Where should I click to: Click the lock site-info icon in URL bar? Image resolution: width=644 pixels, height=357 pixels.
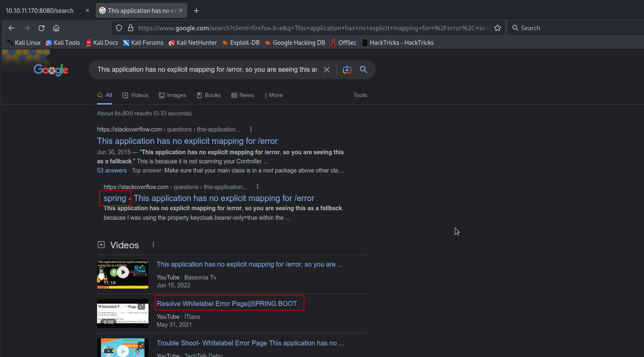(x=130, y=28)
